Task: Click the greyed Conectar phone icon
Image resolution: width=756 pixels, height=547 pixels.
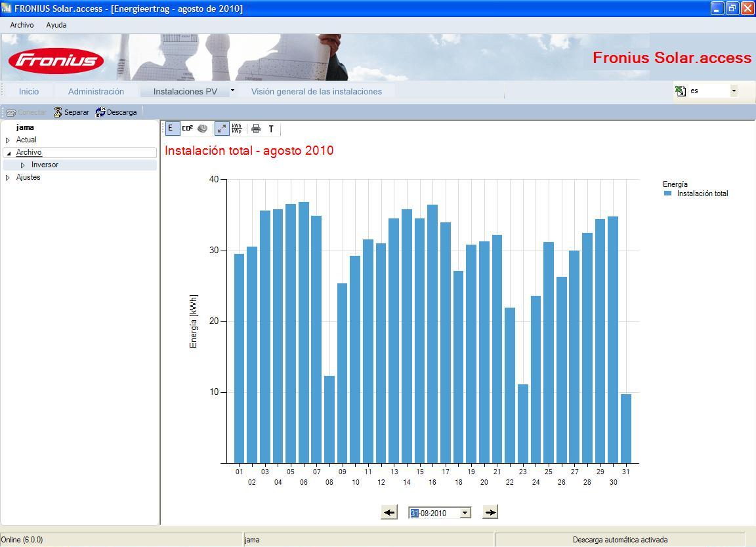Action: (11, 112)
